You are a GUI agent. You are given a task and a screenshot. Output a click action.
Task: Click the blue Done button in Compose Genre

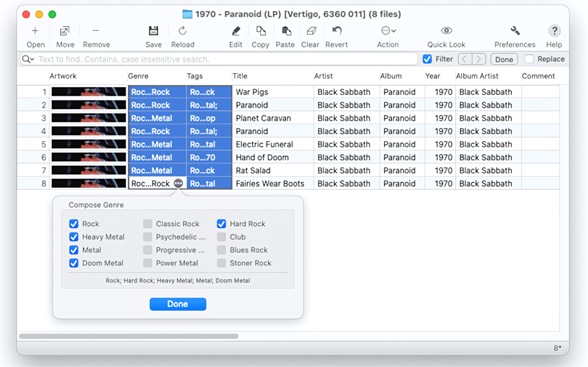178,304
